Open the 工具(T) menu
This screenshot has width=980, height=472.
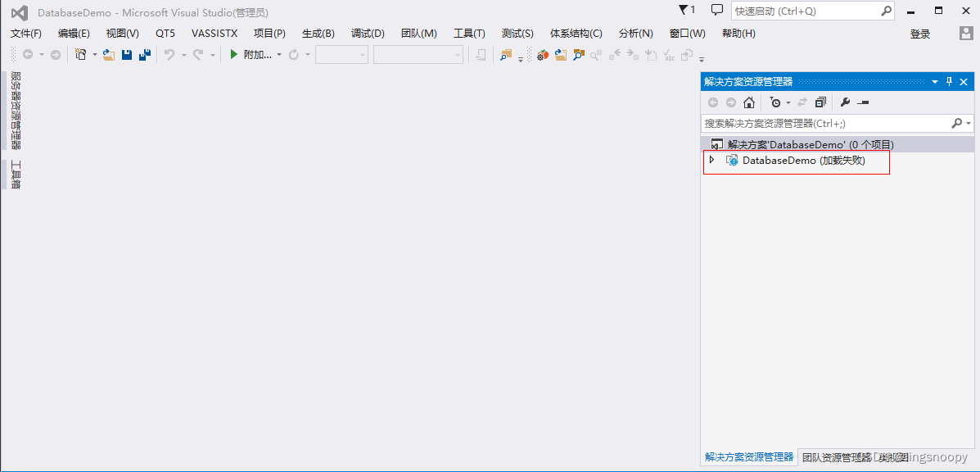[x=469, y=34]
